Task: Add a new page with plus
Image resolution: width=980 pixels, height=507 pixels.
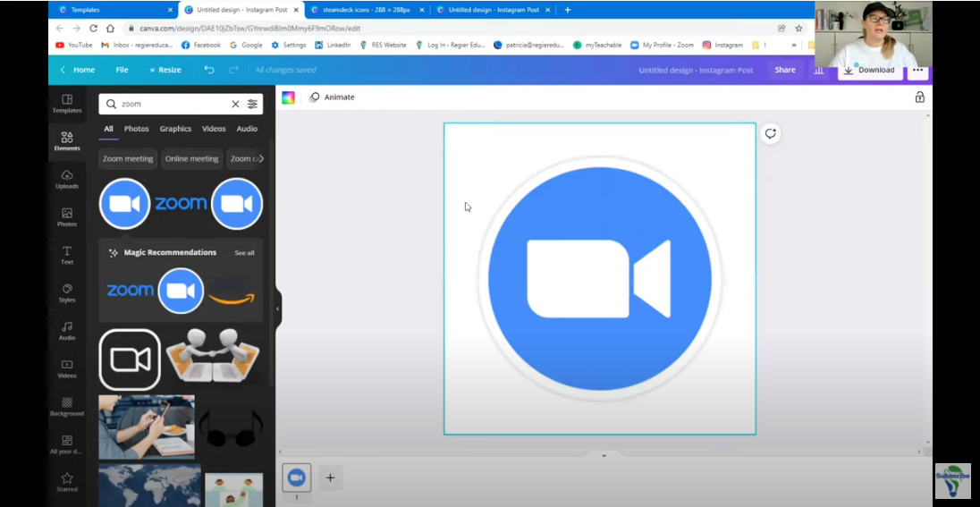Action: [330, 478]
